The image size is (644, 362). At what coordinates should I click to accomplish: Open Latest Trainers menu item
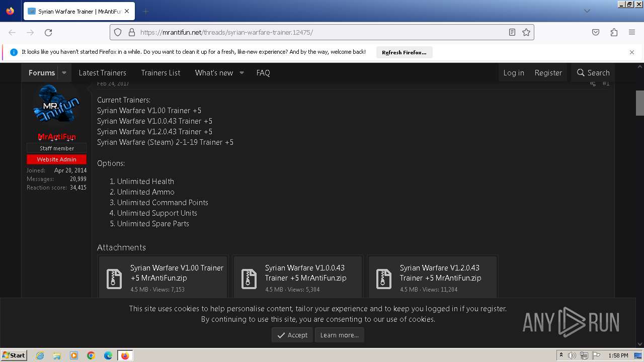tap(103, 73)
